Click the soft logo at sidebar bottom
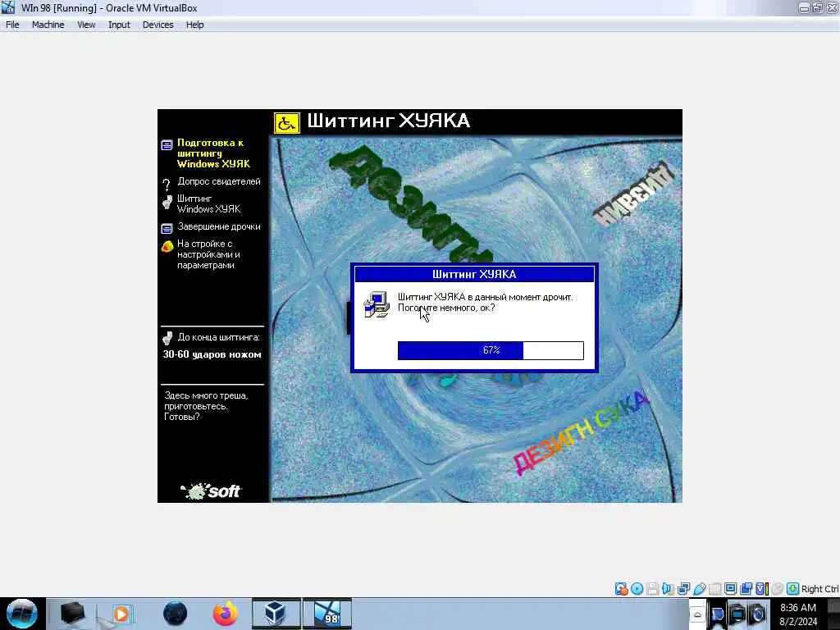 pyautogui.click(x=211, y=491)
